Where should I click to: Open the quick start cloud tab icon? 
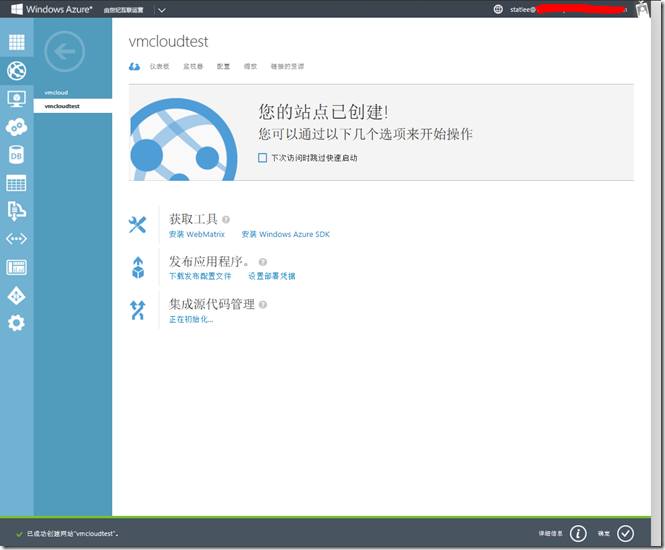click(x=134, y=67)
